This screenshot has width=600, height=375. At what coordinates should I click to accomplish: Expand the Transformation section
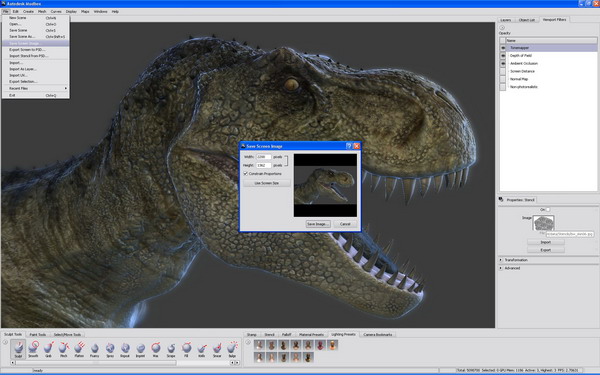coord(501,260)
